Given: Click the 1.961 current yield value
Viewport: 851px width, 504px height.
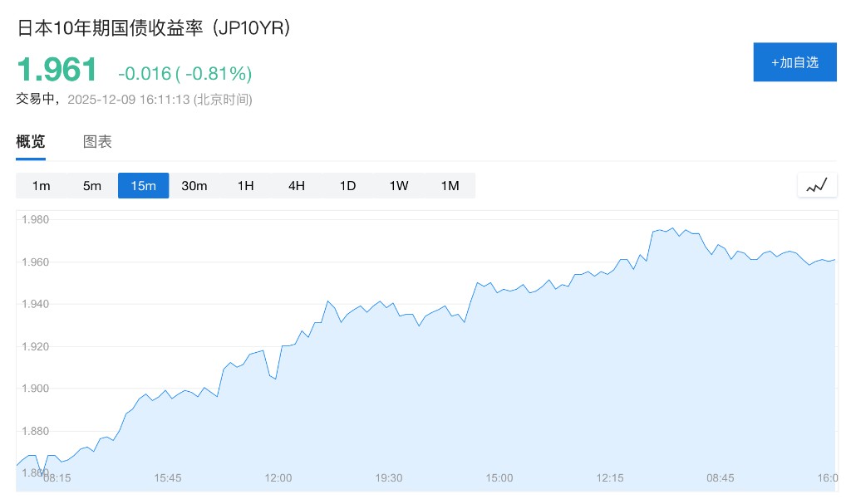Looking at the screenshot, I should pos(57,70).
